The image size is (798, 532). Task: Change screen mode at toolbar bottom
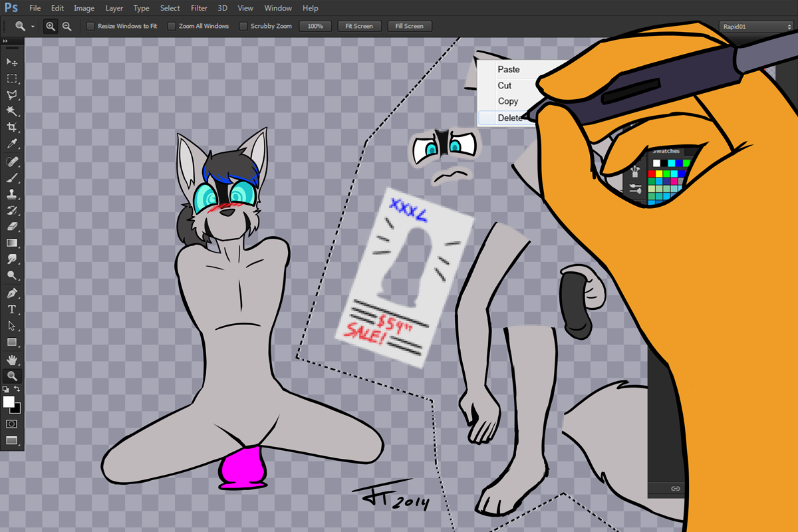click(x=12, y=440)
